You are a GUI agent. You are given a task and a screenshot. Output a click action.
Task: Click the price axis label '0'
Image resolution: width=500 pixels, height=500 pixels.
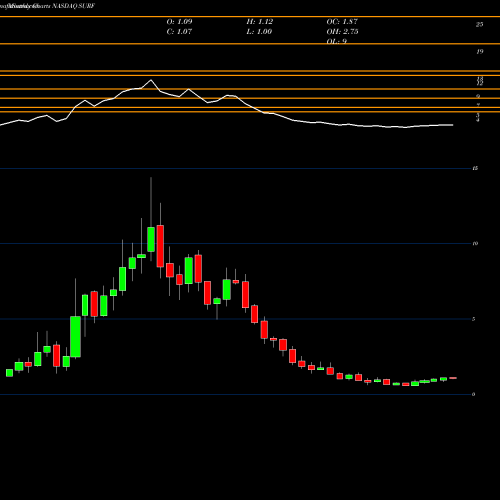(474, 395)
